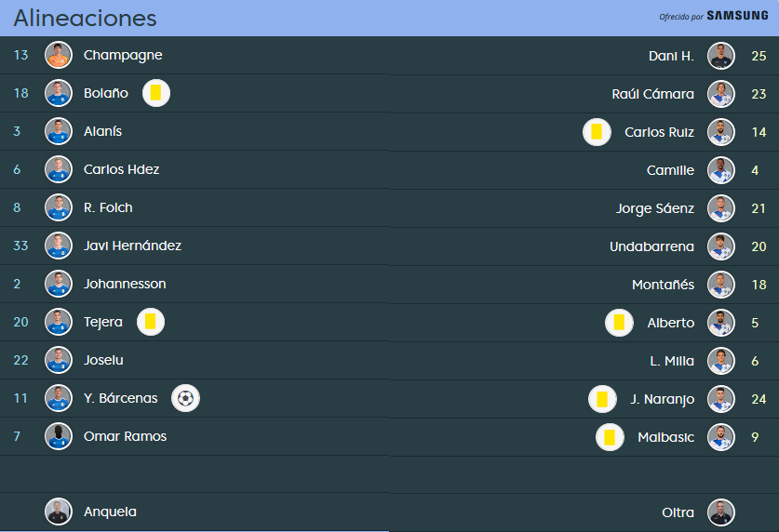779x532 pixels.
Task: Click the yellow card next to Malbasic
Action: (x=610, y=437)
